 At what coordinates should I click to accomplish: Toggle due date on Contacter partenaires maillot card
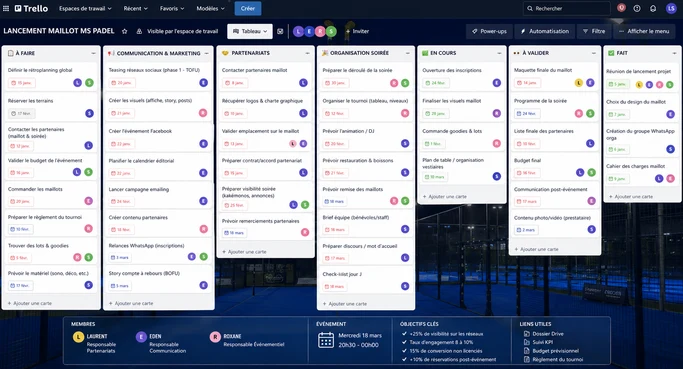click(234, 83)
